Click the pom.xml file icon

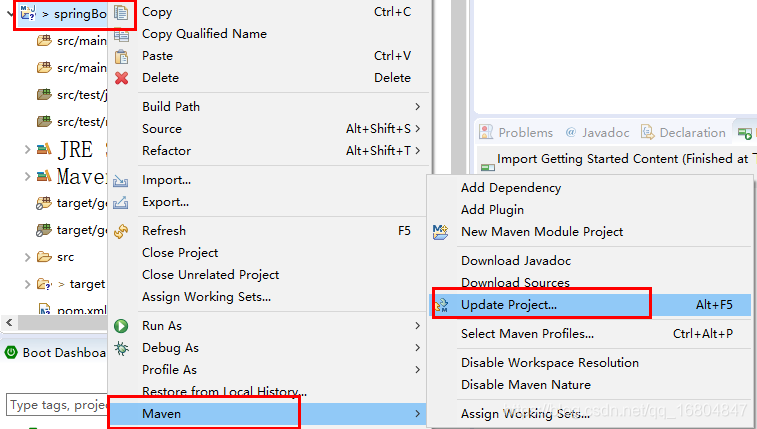click(x=44, y=309)
